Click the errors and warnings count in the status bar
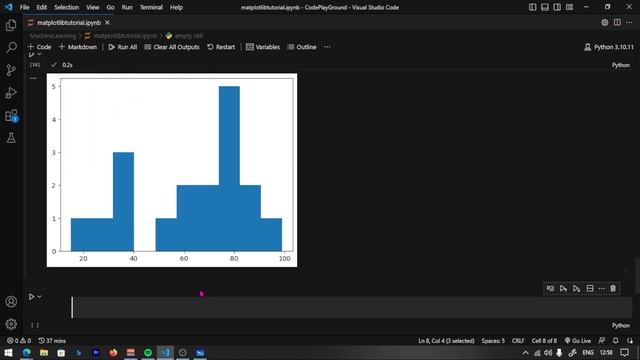 (x=19, y=340)
